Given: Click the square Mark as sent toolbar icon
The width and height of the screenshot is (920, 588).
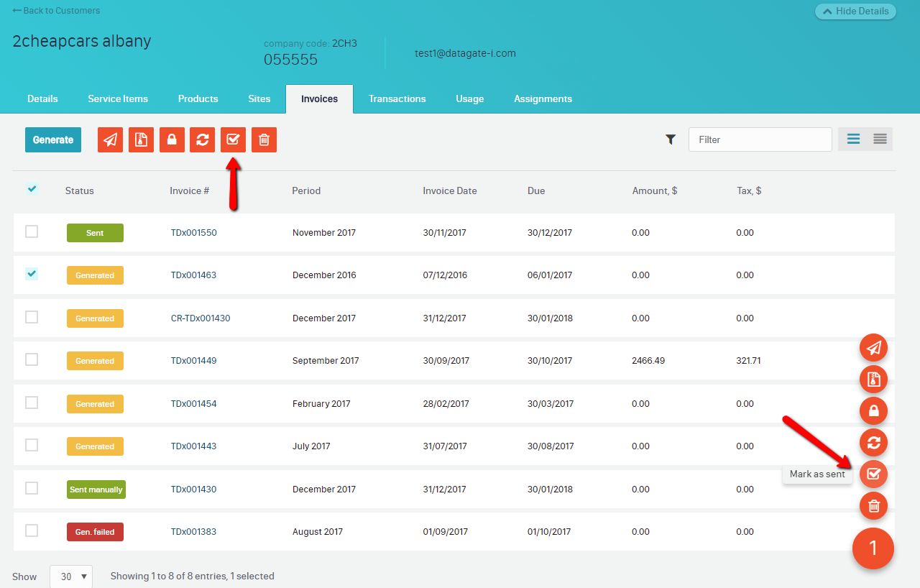Looking at the screenshot, I should 233,139.
